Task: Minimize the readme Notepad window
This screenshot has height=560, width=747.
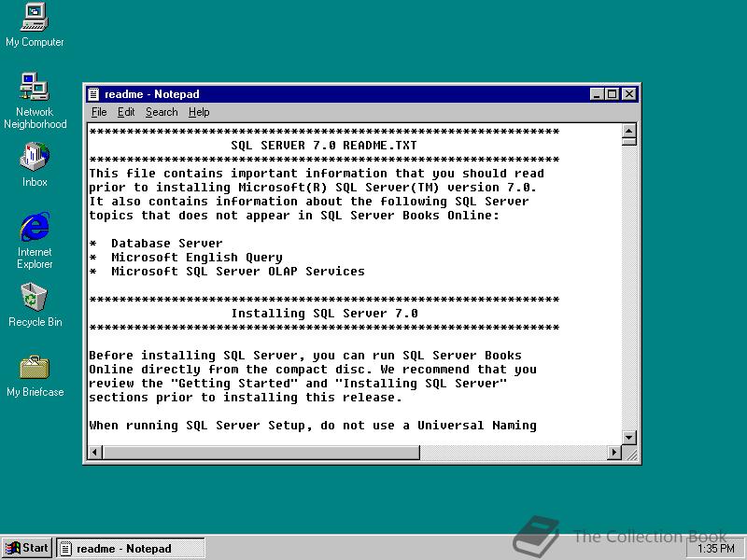Action: click(x=597, y=94)
